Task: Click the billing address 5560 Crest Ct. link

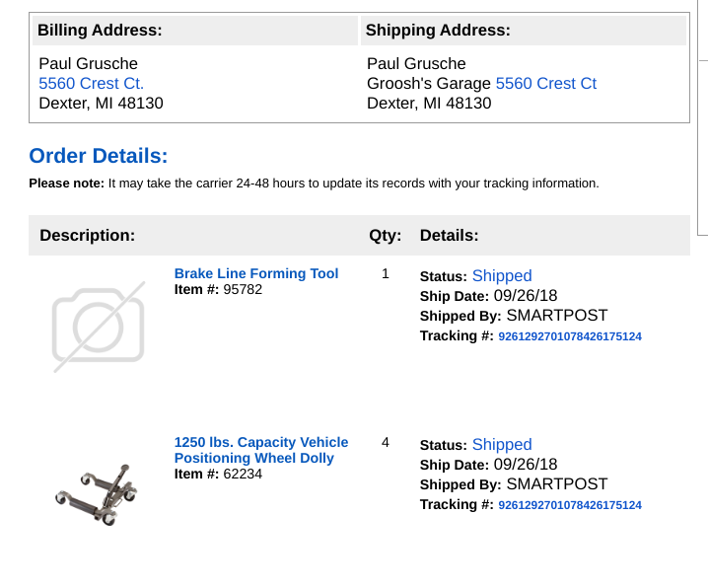Action: pos(91,84)
